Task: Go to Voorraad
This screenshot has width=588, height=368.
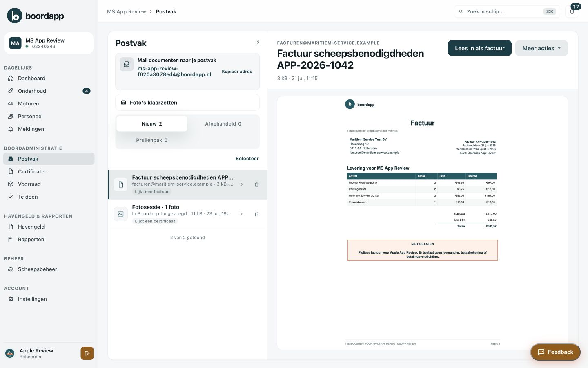Action: point(49,184)
